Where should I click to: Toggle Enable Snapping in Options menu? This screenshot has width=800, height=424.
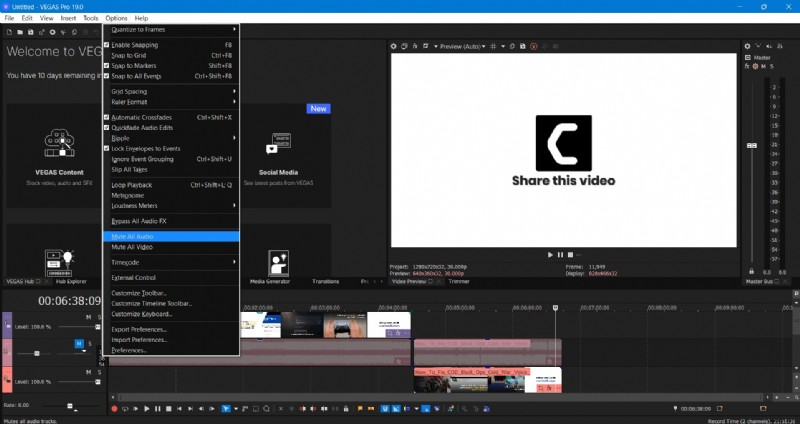point(171,45)
